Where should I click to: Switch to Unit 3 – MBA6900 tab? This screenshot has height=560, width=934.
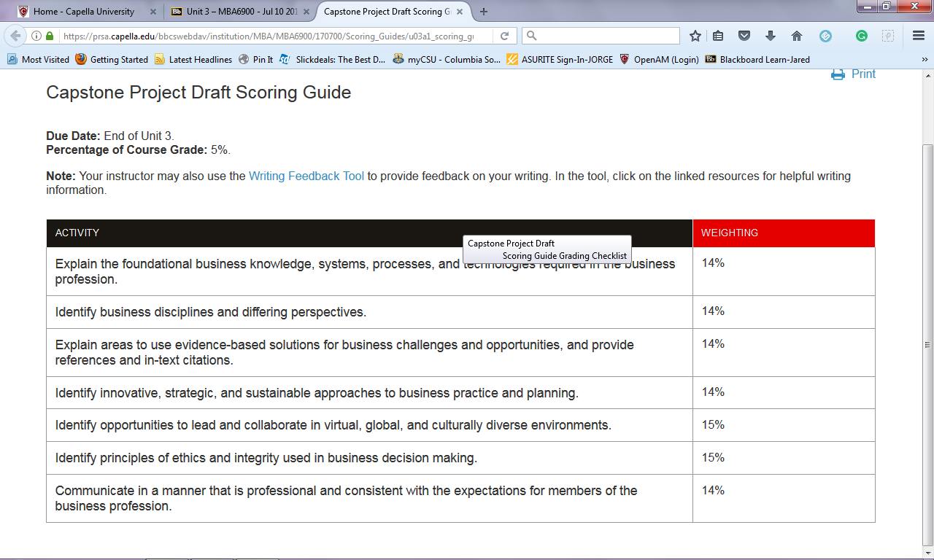click(x=233, y=12)
